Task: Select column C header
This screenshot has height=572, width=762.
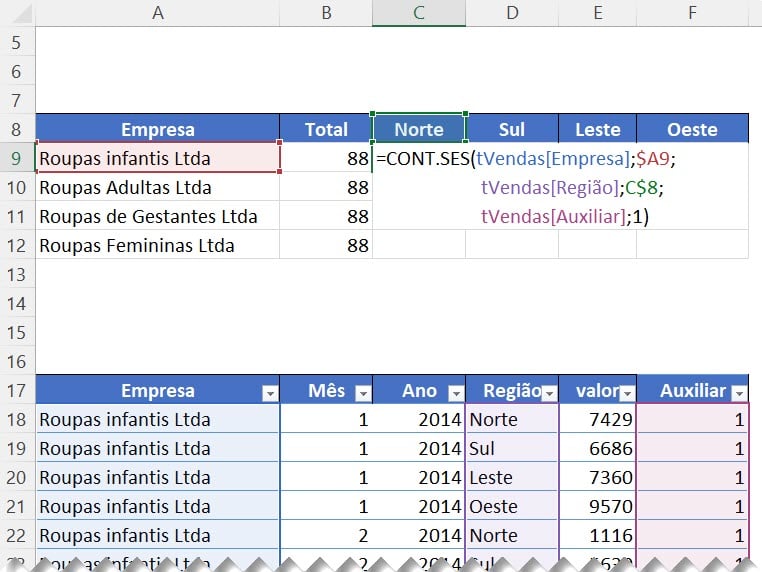Action: pos(418,13)
